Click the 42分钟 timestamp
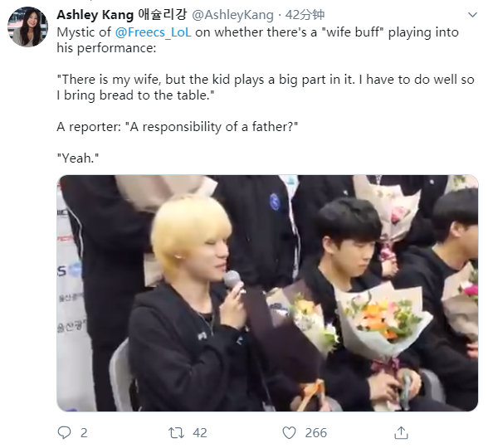488x448 pixels. [305, 15]
